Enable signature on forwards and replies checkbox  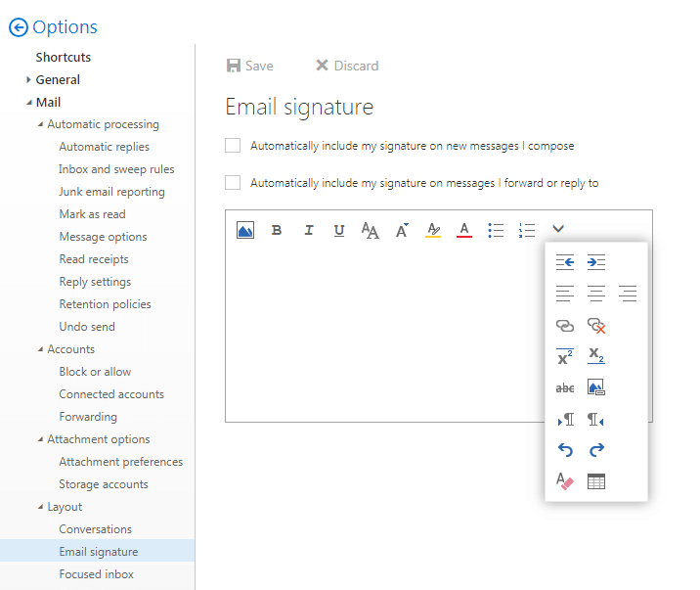[x=233, y=182]
